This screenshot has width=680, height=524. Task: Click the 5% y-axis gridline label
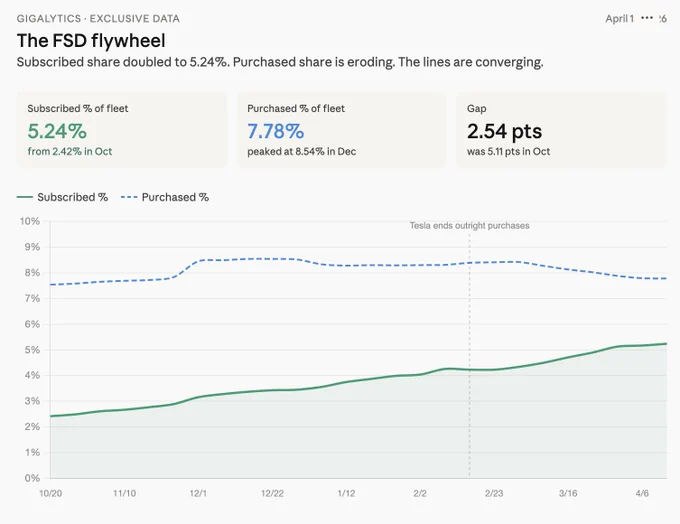click(x=32, y=350)
